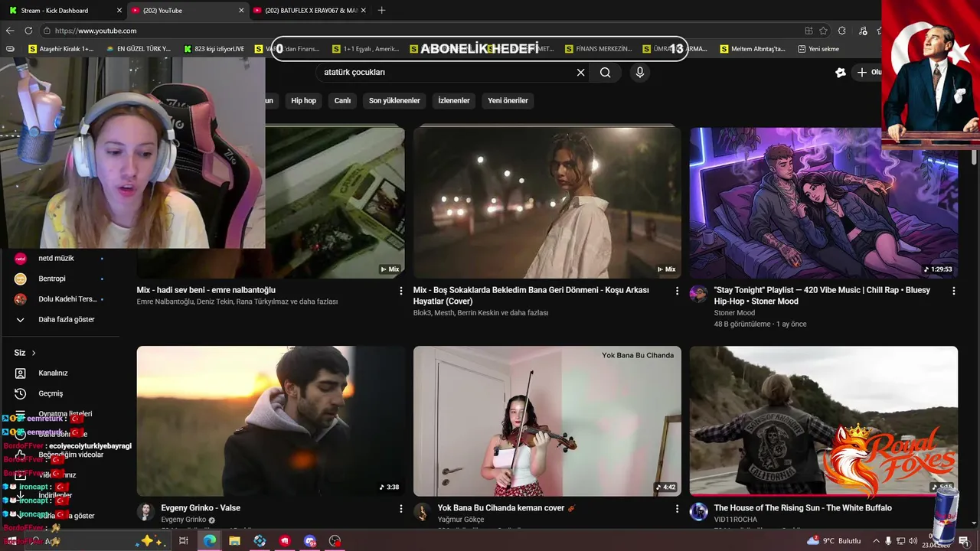Viewport: 980px width, 551px height.
Task: Open the weather widget '9°C Bulutlu'
Action: [834, 541]
